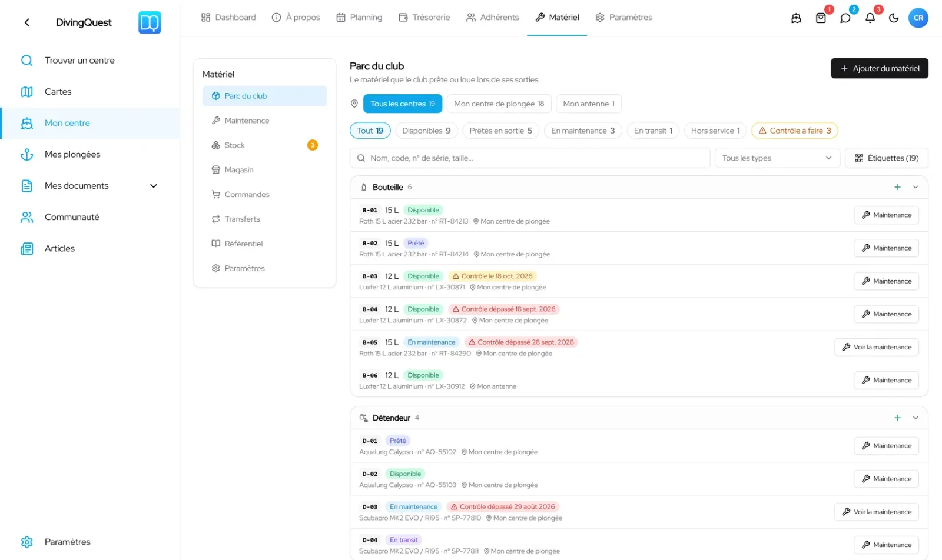This screenshot has height=560, width=942.
Task: Switch to the Adhérents tab
Action: pos(492,18)
